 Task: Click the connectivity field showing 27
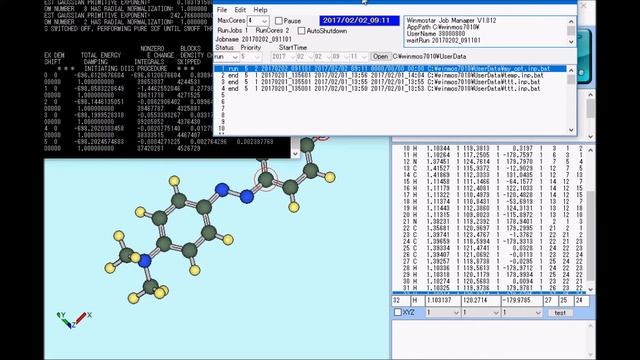point(550,301)
